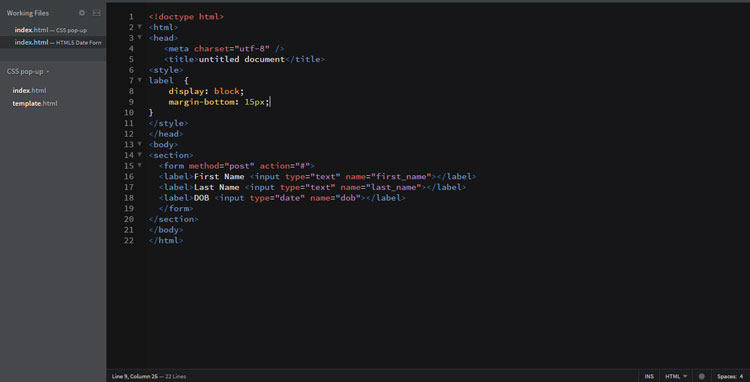Image resolution: width=750 pixels, height=382 pixels.
Task: Click line number 10 in the gutter
Action: point(129,113)
